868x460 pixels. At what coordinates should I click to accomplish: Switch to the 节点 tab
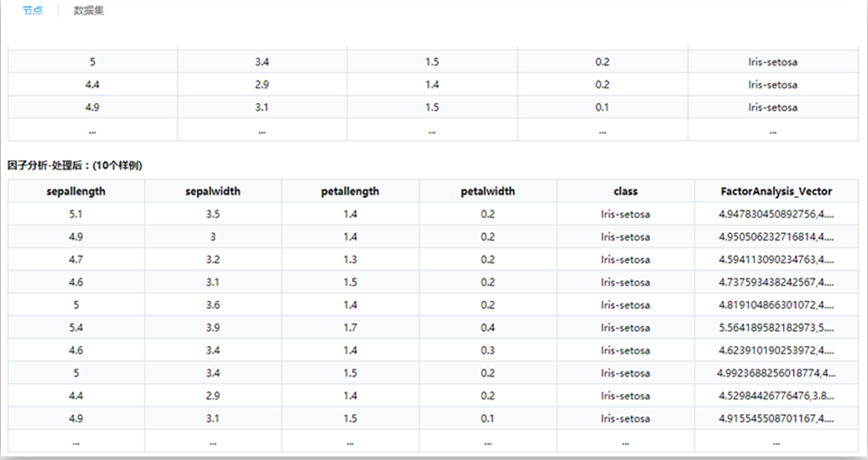[x=33, y=11]
